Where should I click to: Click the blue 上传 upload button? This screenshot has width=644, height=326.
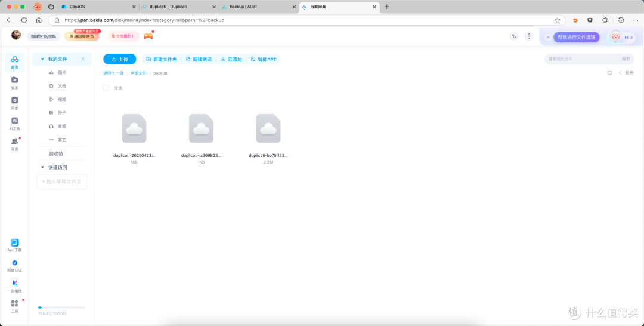click(119, 59)
